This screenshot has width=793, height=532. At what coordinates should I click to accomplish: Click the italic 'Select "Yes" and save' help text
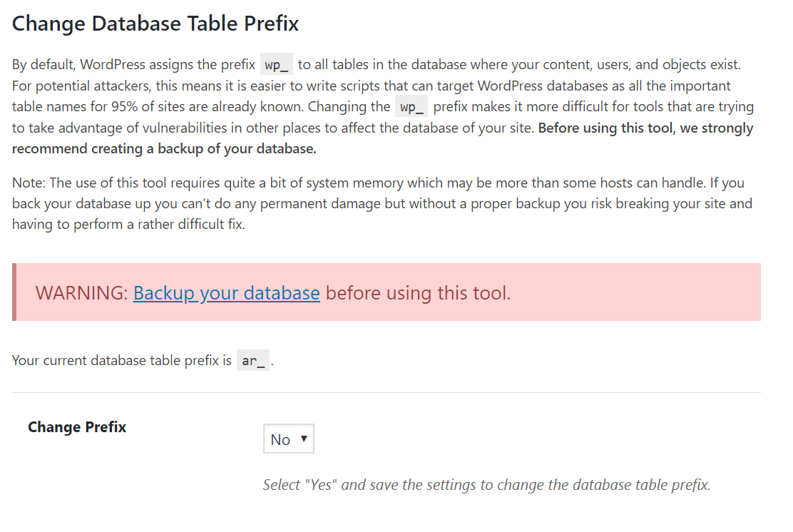point(486,485)
